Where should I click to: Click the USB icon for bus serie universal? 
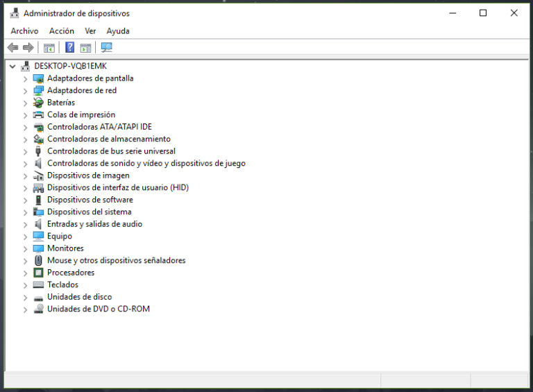[38, 151]
